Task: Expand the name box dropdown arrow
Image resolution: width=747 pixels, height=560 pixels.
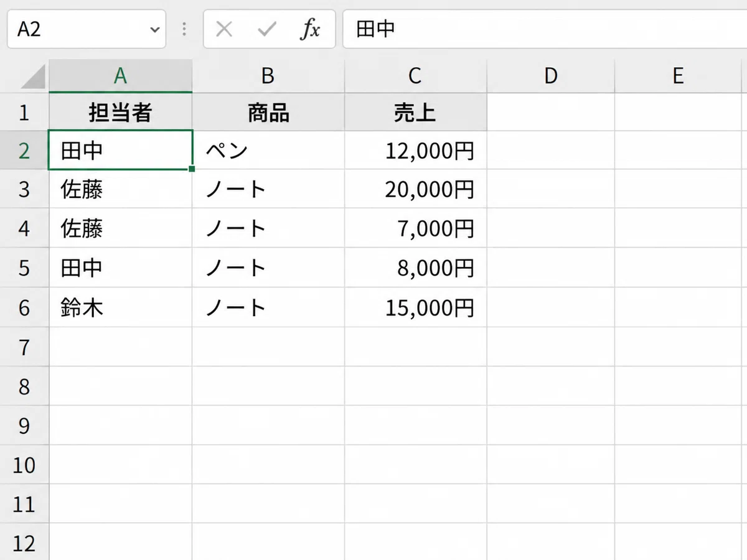Action: click(154, 30)
